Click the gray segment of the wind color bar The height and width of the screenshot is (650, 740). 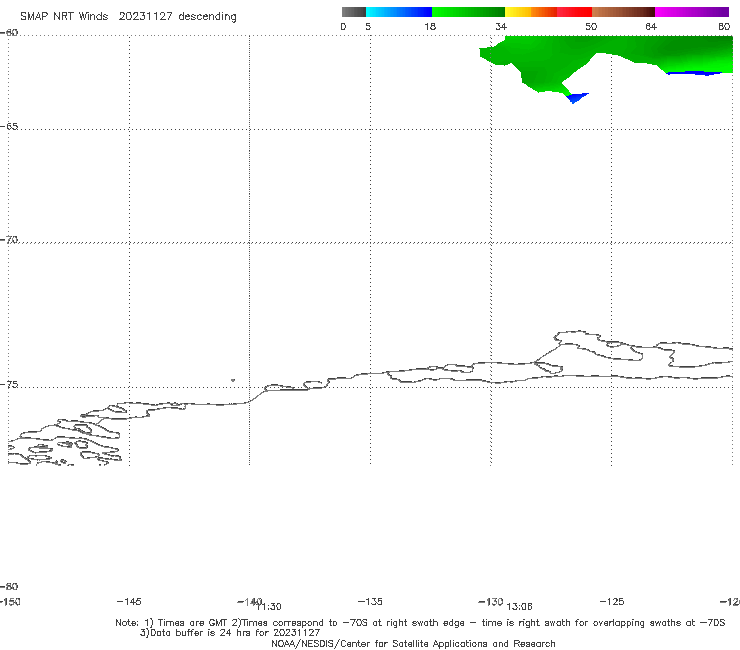point(353,12)
